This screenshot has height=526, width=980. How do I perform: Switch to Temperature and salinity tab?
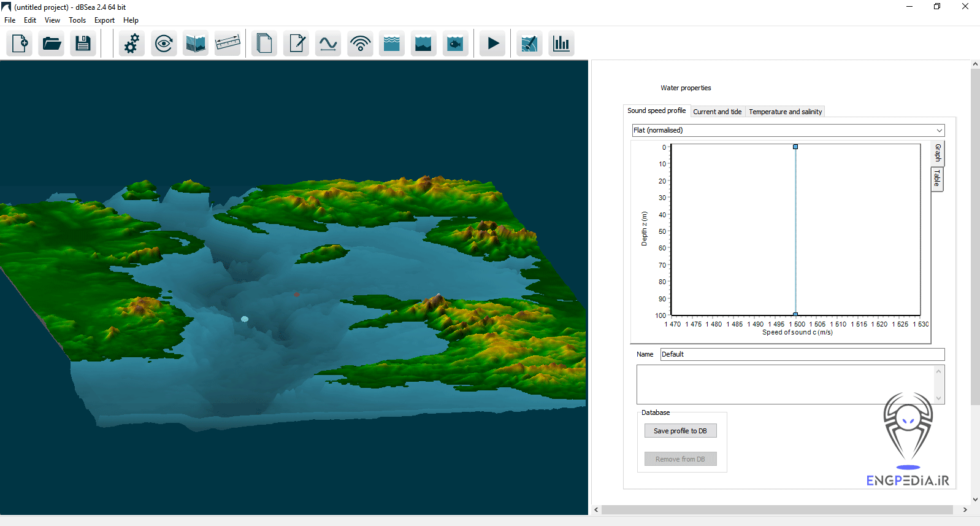click(785, 112)
